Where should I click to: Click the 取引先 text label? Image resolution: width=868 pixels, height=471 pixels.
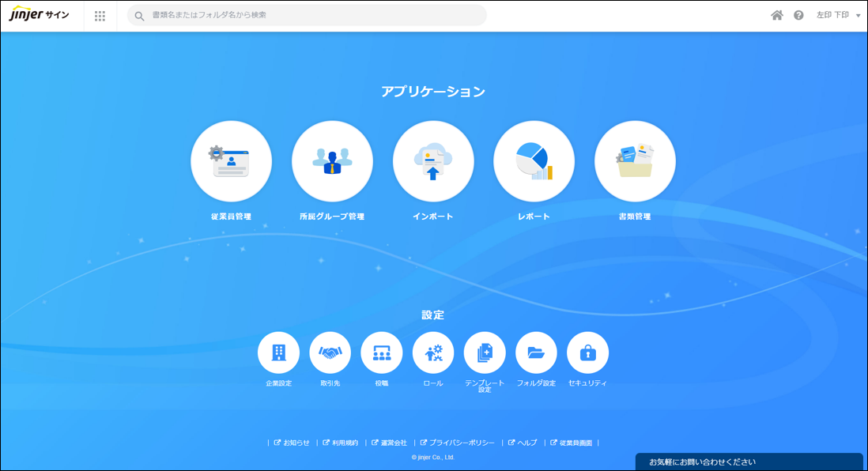point(330,383)
